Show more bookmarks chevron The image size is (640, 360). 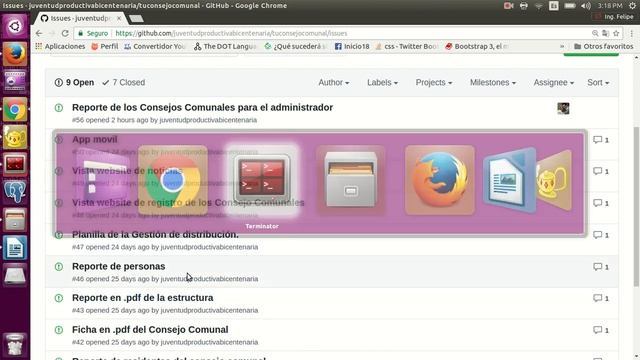point(562,47)
